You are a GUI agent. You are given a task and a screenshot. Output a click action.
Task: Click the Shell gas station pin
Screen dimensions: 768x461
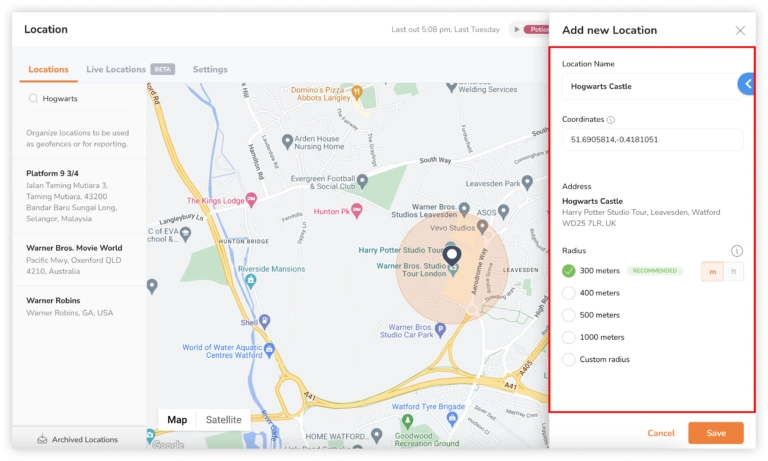[x=264, y=321]
